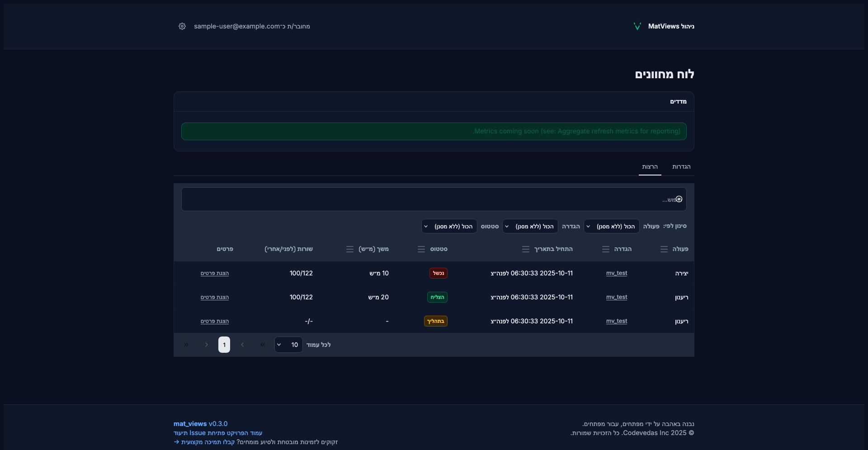The width and height of the screenshot is (868, 450).
Task: Expand the פעולה filter dropdown
Action: 611,226
